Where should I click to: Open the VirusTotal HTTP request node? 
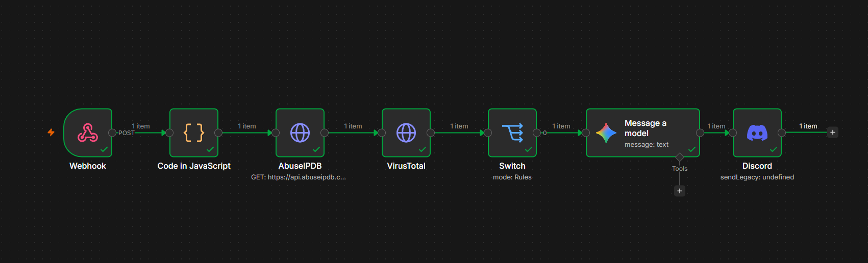tap(406, 133)
